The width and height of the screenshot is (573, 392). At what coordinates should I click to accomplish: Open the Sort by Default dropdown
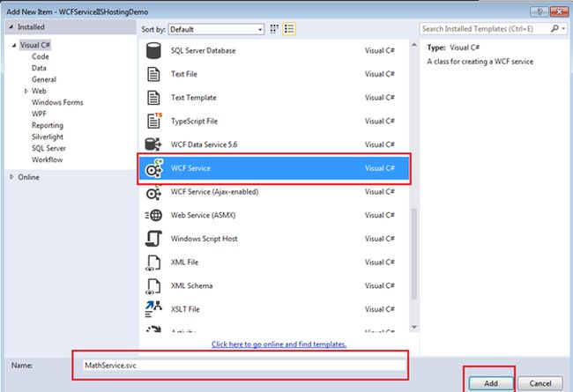tap(216, 29)
